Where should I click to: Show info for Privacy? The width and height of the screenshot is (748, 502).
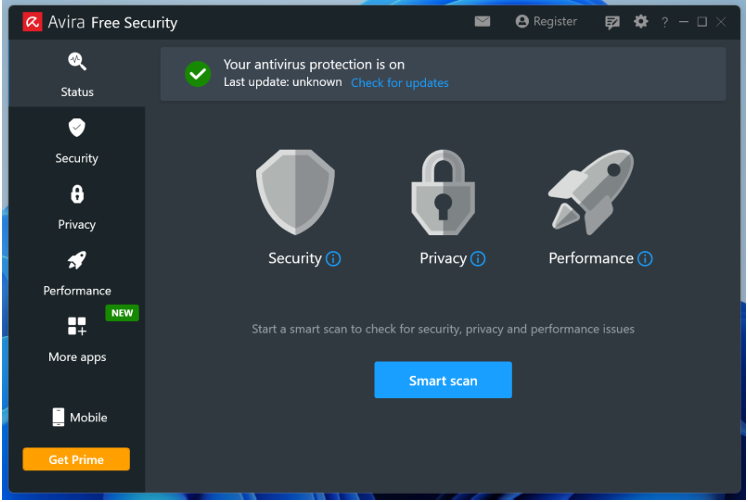[478, 259]
